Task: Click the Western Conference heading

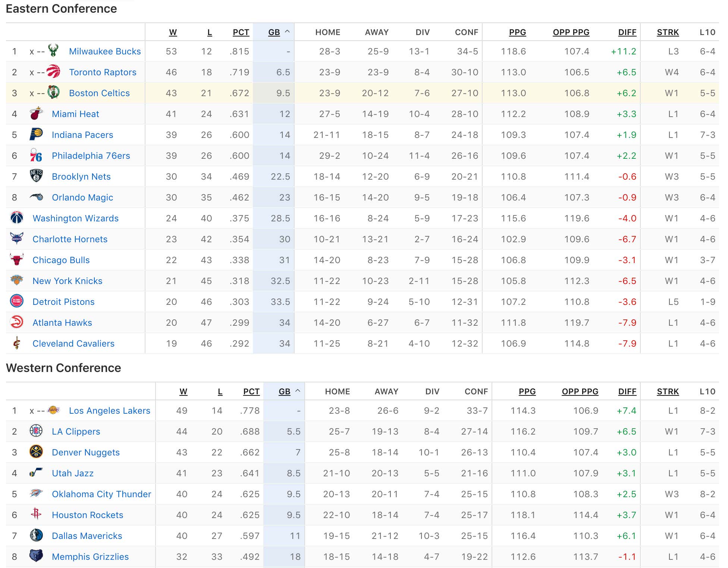Action: pyautogui.click(x=63, y=368)
